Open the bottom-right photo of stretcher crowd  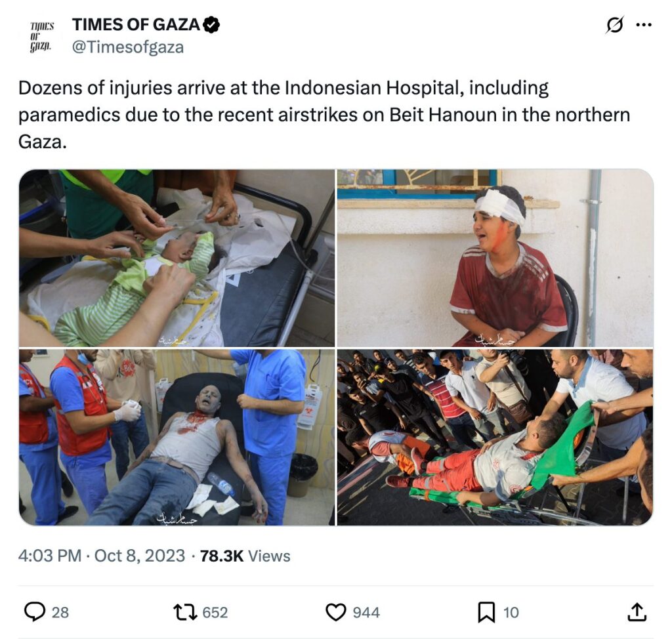coord(495,437)
